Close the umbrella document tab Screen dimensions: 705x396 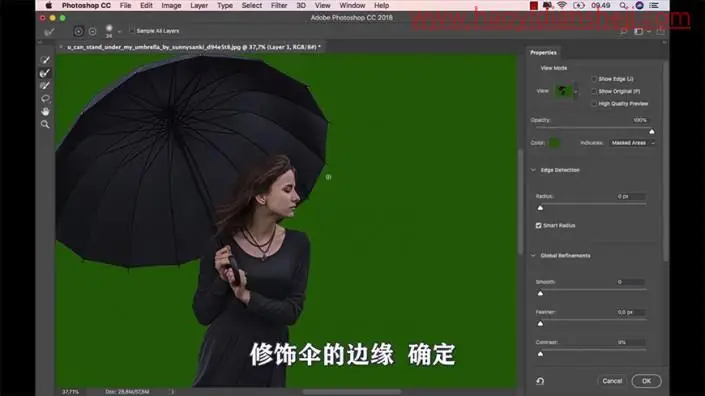[61, 47]
